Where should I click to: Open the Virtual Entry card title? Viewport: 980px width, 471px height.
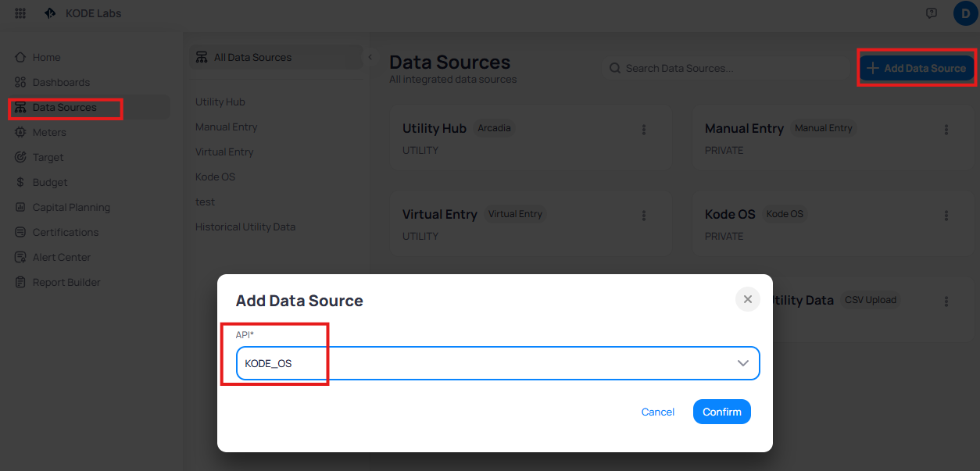pyautogui.click(x=439, y=214)
